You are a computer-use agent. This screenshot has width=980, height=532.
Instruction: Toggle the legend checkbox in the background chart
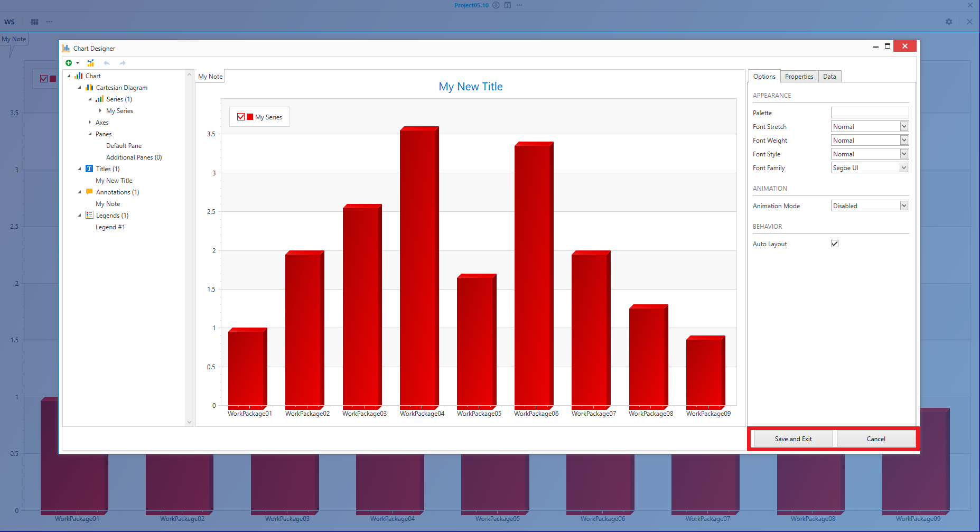pos(44,79)
